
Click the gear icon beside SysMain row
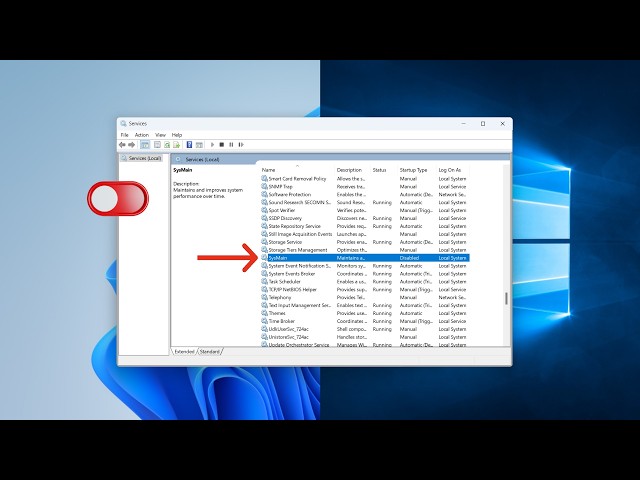[264, 258]
